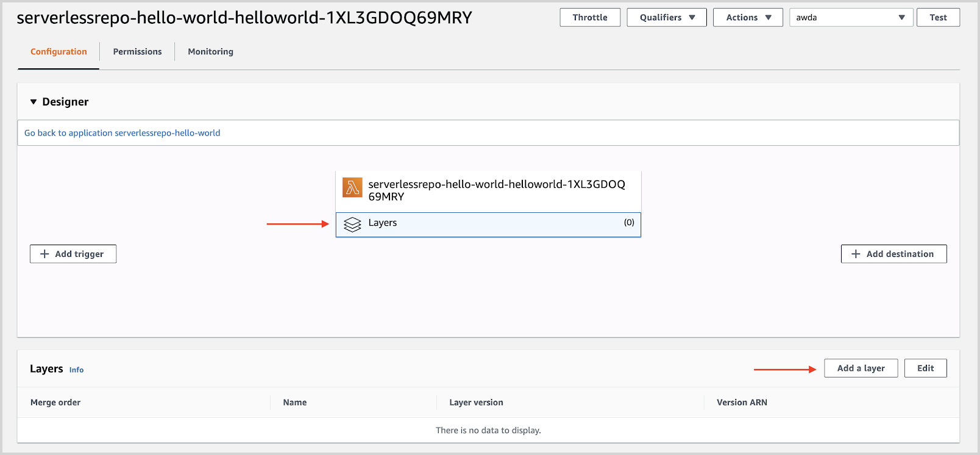Click the Add a layer button
Screen dimensions: 980x455
(861, 368)
